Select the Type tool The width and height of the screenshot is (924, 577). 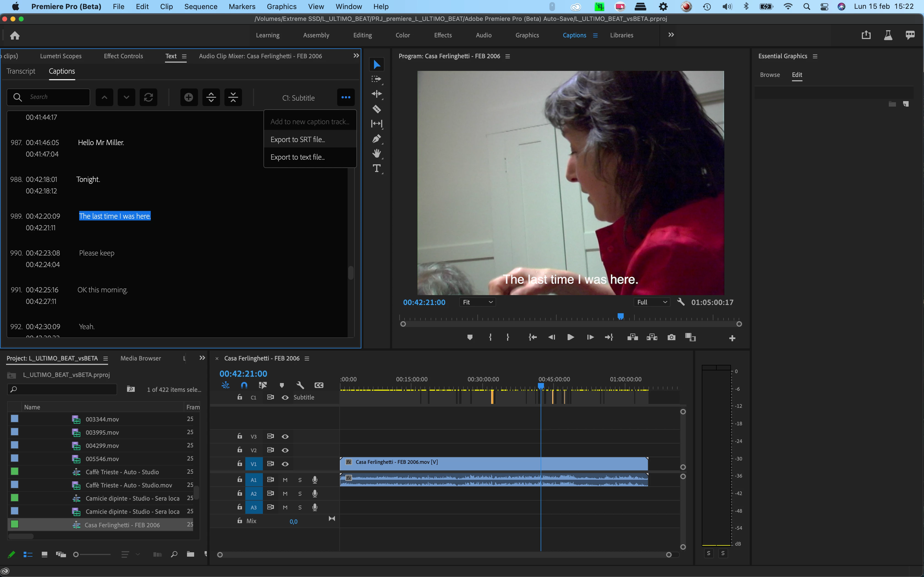[x=376, y=168]
